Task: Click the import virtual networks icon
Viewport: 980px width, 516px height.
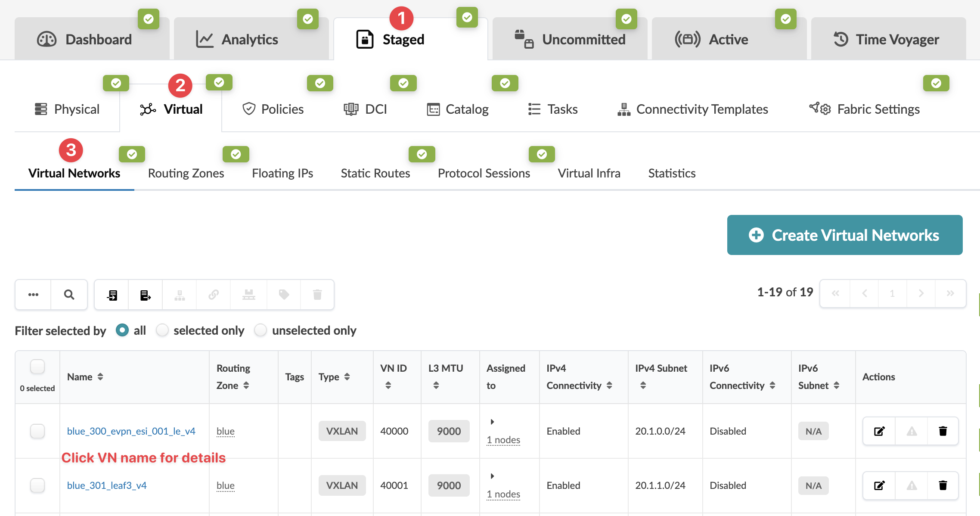Action: point(112,295)
